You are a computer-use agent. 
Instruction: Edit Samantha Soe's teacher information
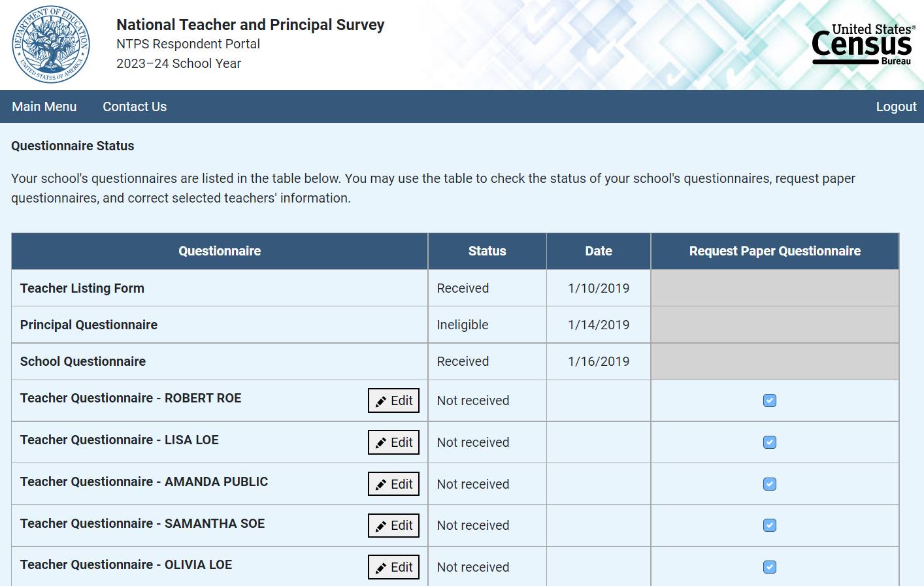[393, 525]
